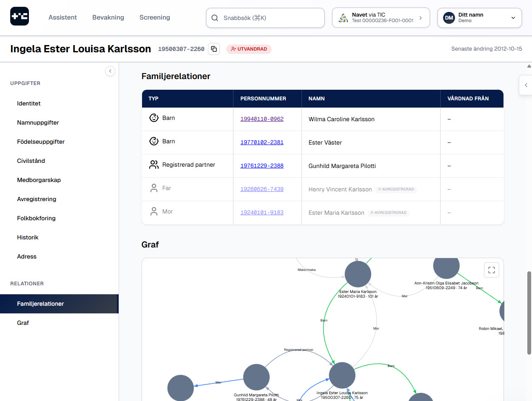Go to the Screening tab

tap(154, 17)
